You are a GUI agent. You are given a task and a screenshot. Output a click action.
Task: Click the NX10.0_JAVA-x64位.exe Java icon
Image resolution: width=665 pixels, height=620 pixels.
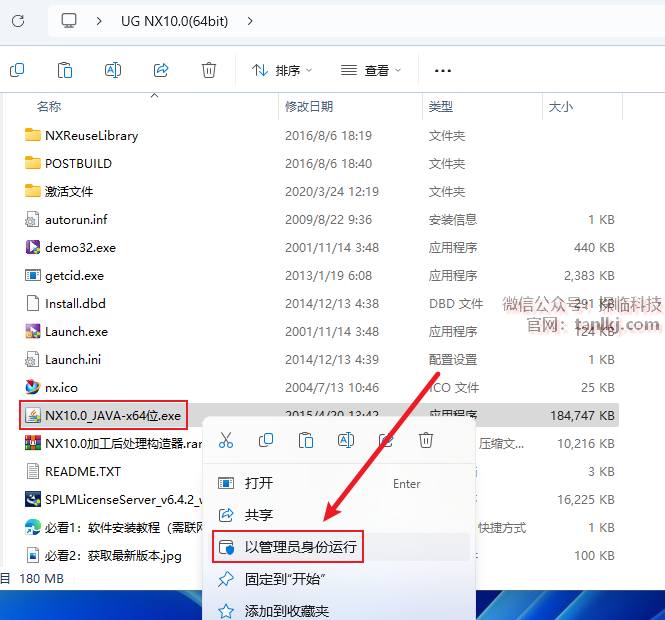pos(33,415)
